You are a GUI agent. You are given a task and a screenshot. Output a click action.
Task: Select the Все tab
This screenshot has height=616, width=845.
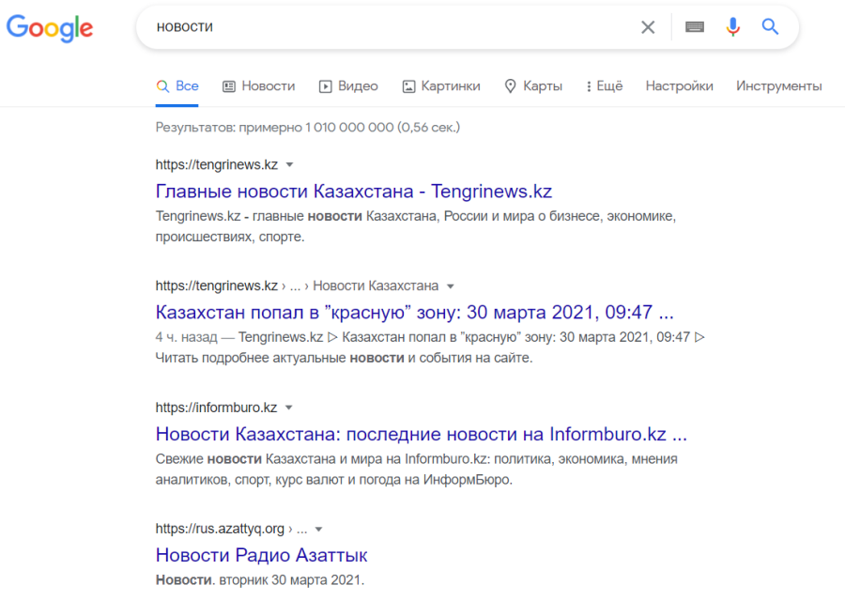(177, 86)
